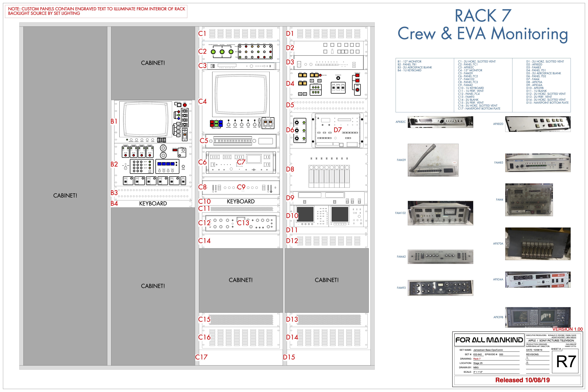
Task: Click the Chroma knob on panel C4
Action: tap(242, 125)
